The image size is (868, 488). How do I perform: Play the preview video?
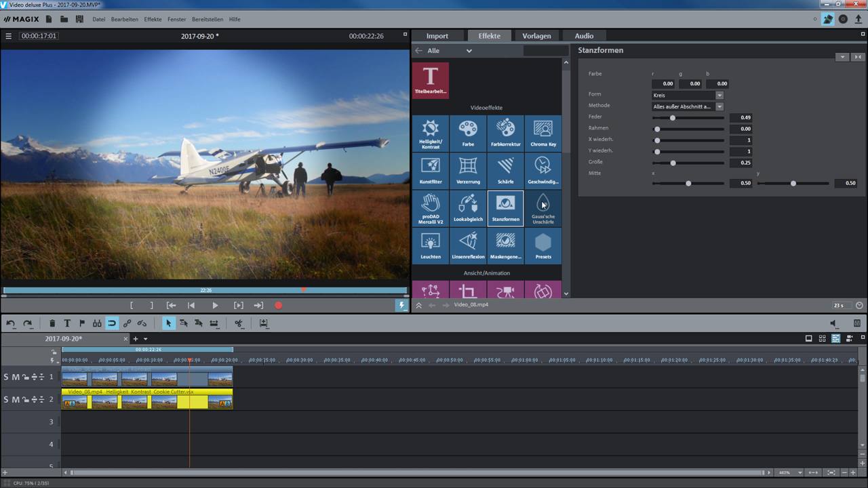pos(215,306)
